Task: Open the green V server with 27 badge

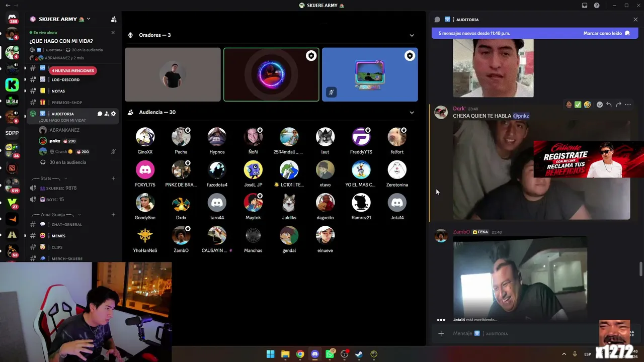Action: 12,202
